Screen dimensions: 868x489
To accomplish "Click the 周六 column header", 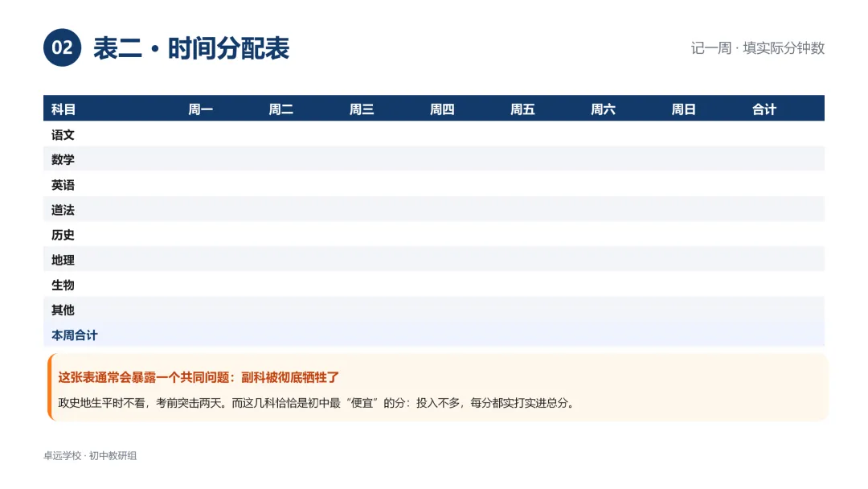I will coord(603,109).
